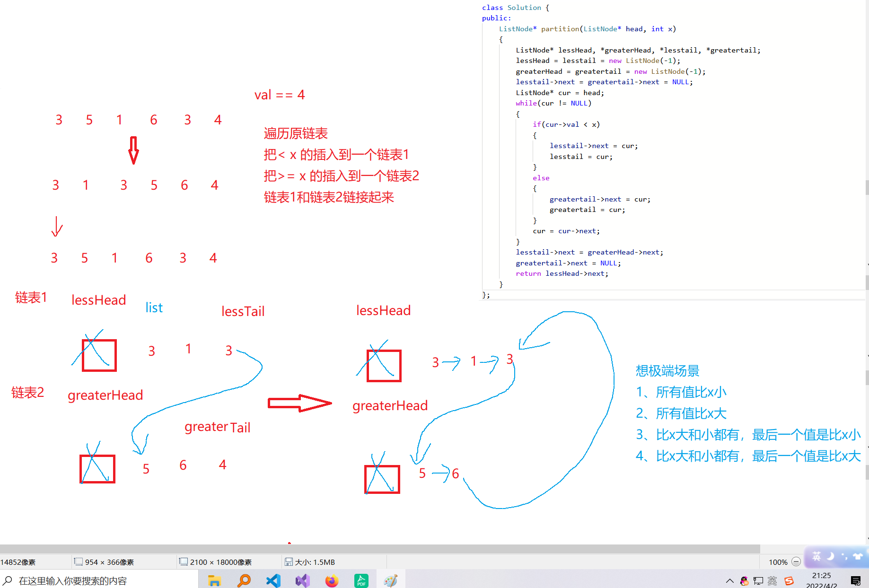Click the Windows search magnifier icon
Screen dimensions: 869x588
pos(8,580)
